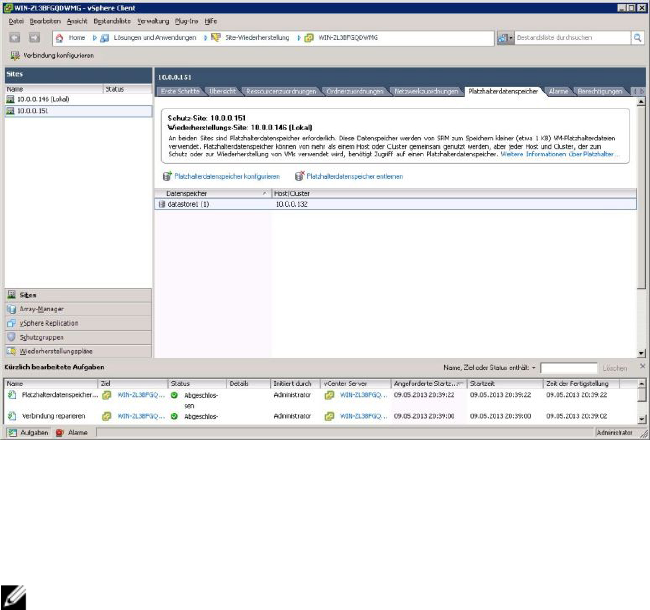Switch to Ordnerzuordnungen tab

355,91
